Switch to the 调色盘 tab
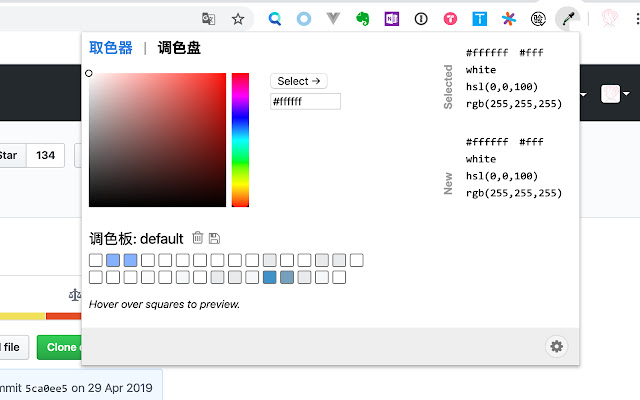Image resolution: width=640 pixels, height=400 pixels. coord(179,48)
